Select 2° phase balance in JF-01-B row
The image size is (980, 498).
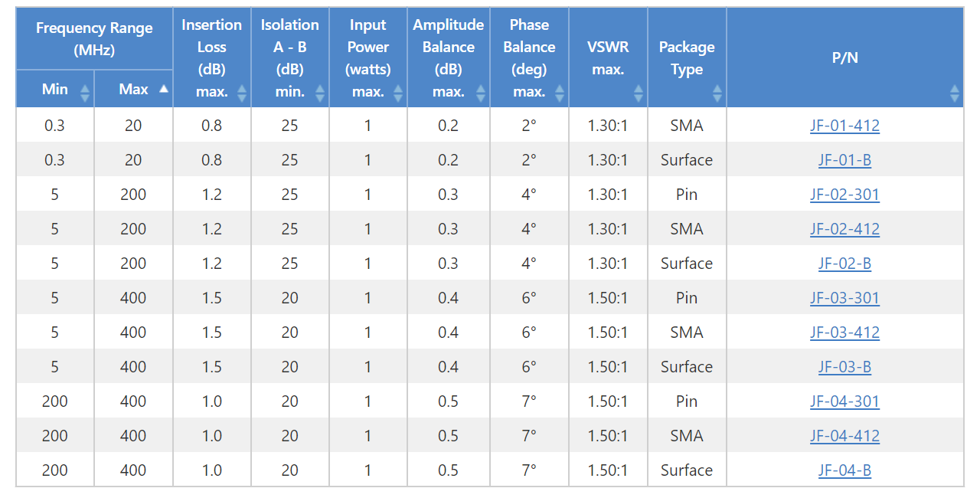(x=529, y=160)
